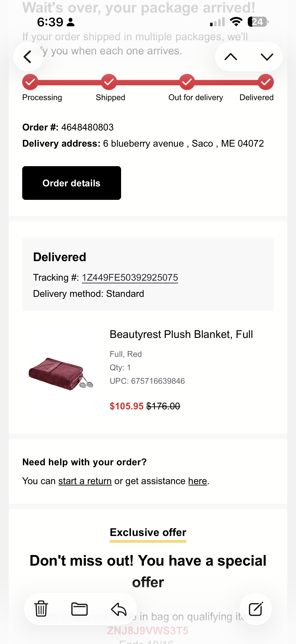The width and height of the screenshot is (296, 644).
Task: Click the Delivered step checkmark
Action: (266, 82)
